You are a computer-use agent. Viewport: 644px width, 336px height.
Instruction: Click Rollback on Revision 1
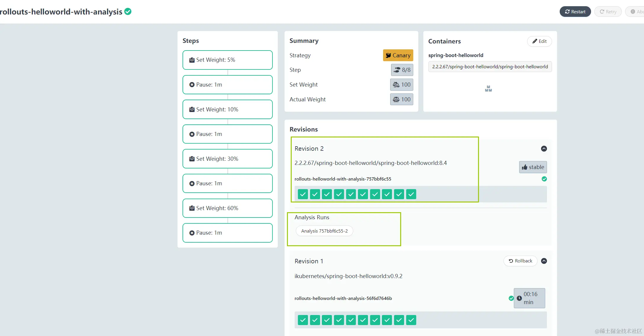point(520,261)
